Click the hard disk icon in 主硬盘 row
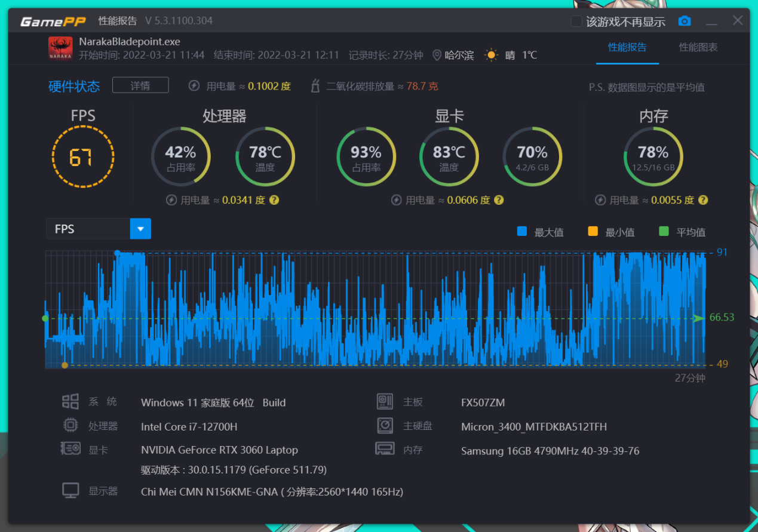The height and width of the screenshot is (532, 758). 385,426
